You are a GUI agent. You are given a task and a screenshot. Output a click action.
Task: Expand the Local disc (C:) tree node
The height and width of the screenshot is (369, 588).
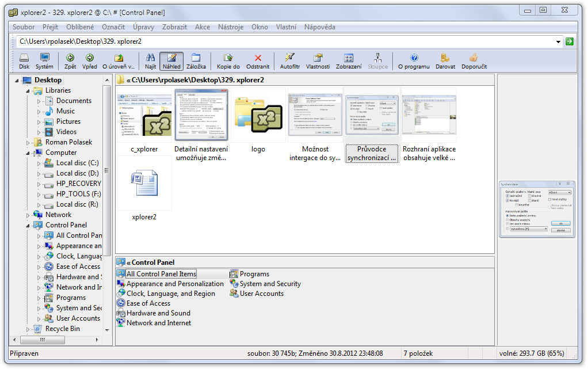39,163
